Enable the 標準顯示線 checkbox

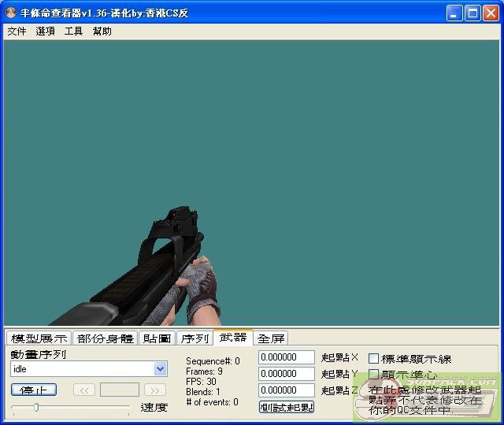pos(374,359)
